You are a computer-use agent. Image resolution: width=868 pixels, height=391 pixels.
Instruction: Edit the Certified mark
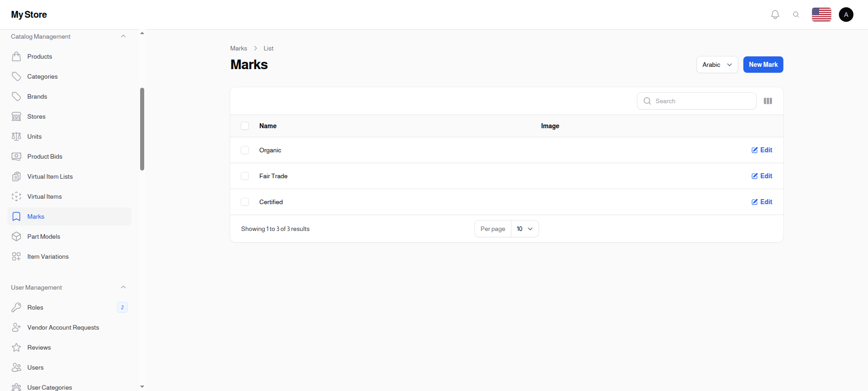click(x=762, y=202)
